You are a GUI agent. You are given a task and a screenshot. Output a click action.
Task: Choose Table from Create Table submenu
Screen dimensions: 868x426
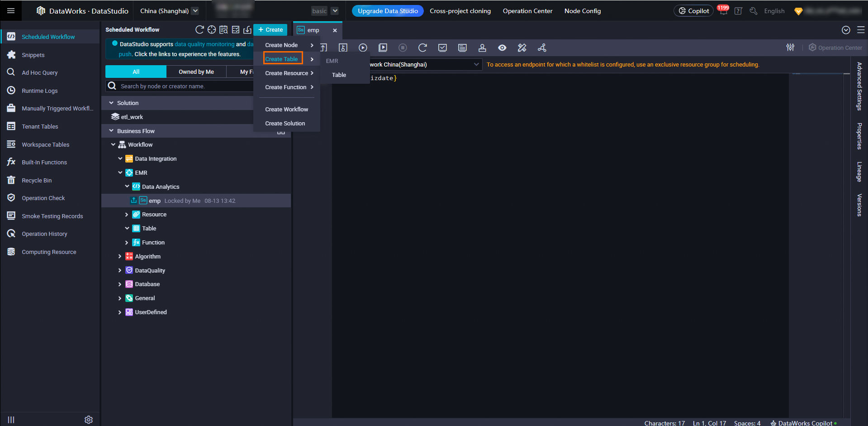339,75
